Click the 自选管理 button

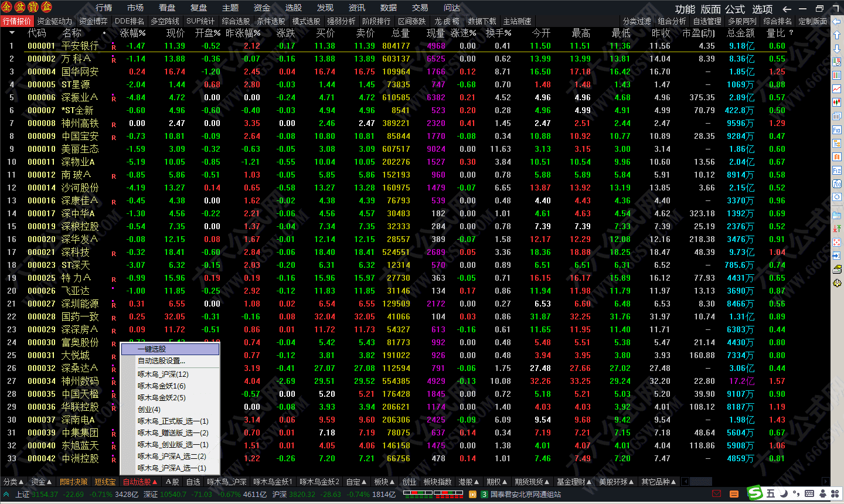pyautogui.click(x=707, y=21)
